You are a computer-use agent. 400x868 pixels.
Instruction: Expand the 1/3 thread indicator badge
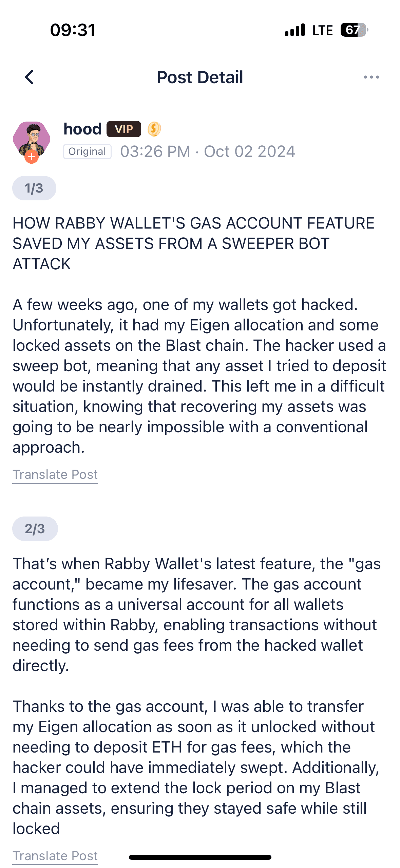[34, 187]
